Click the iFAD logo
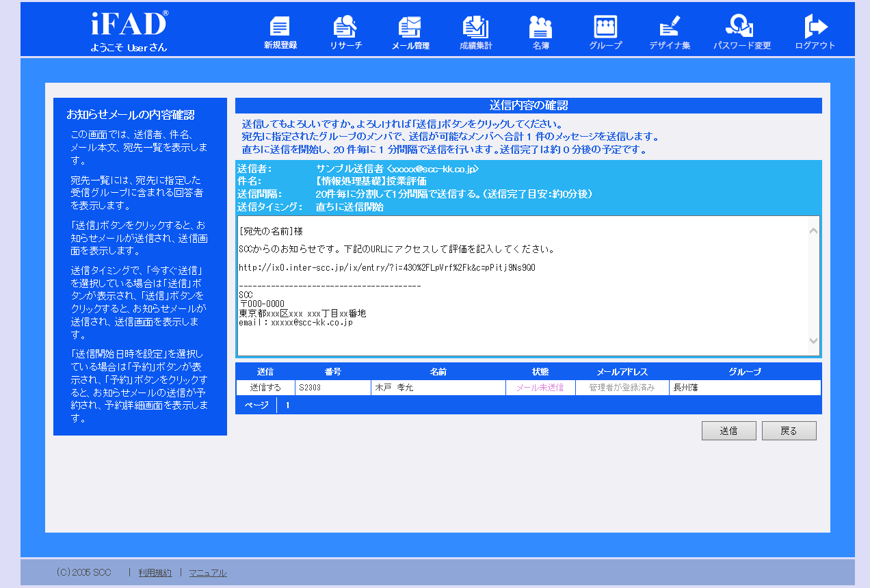The height and width of the screenshot is (588, 870). pyautogui.click(x=129, y=24)
